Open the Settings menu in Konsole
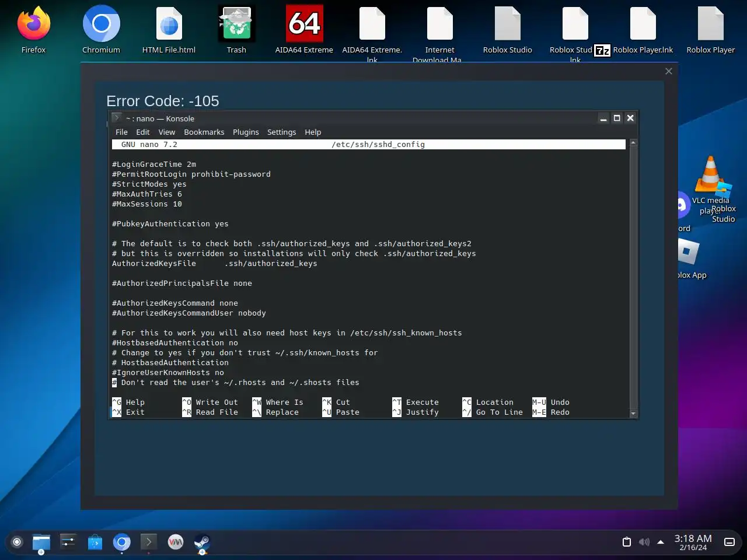The image size is (747, 560). pyautogui.click(x=281, y=132)
